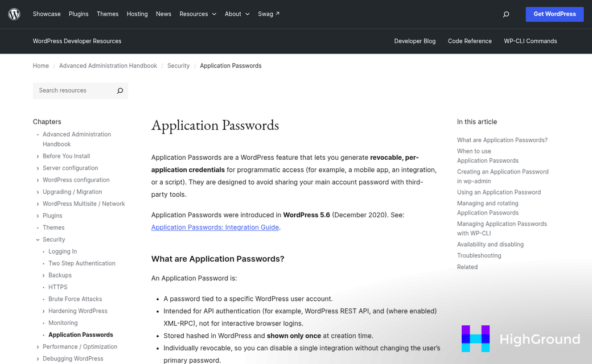
Task: Open WordPress Developer Resources home link
Action: pos(77,41)
